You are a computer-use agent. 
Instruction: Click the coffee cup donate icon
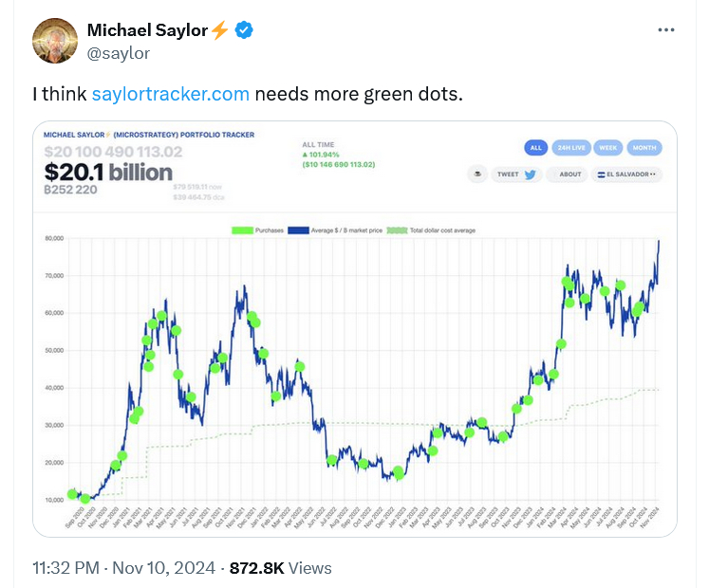[479, 175]
